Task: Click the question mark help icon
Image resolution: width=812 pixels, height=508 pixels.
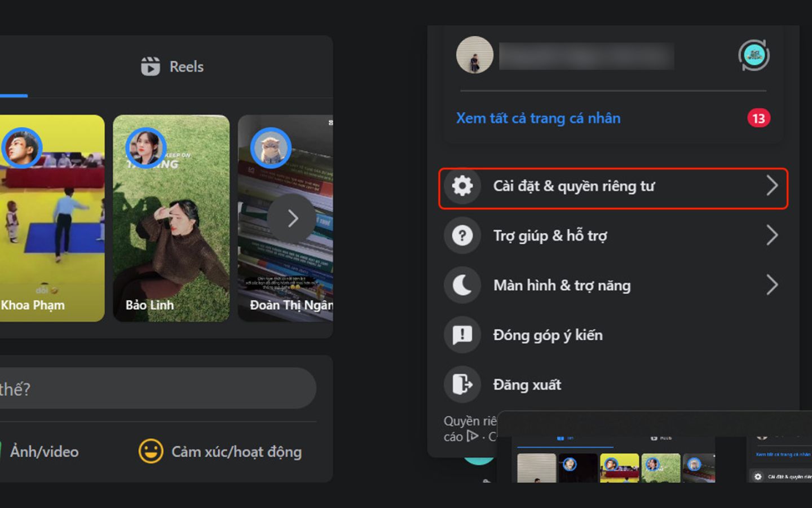Action: pos(462,235)
